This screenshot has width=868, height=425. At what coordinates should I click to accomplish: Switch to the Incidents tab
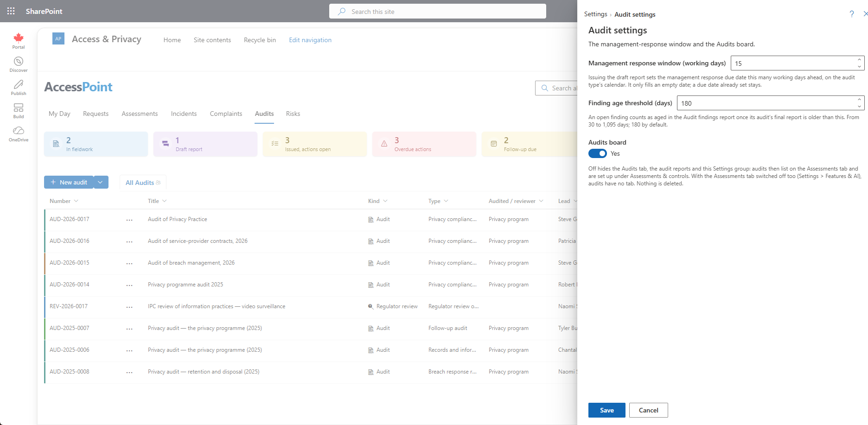(184, 114)
